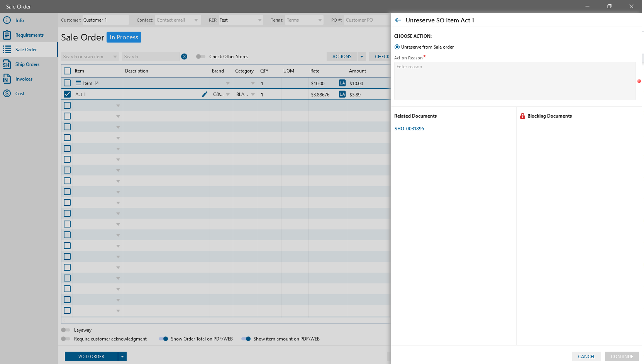Screen dimensions: 644x364
Task: Click the back arrow in Unreserve panel
Action: point(398,20)
